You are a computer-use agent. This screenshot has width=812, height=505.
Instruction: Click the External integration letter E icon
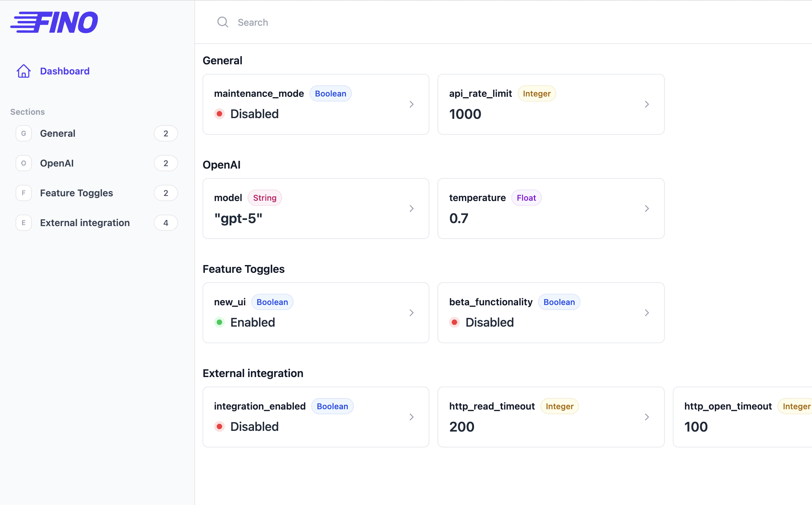24,223
